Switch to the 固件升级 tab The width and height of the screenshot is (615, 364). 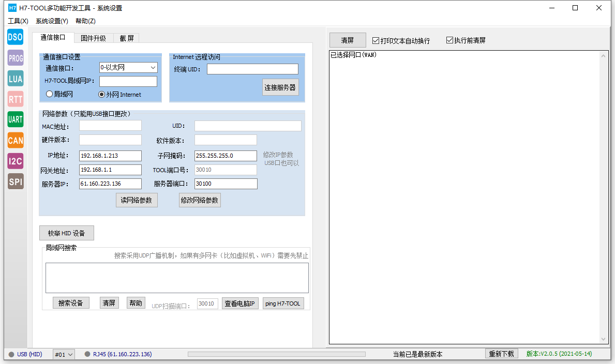coord(93,38)
